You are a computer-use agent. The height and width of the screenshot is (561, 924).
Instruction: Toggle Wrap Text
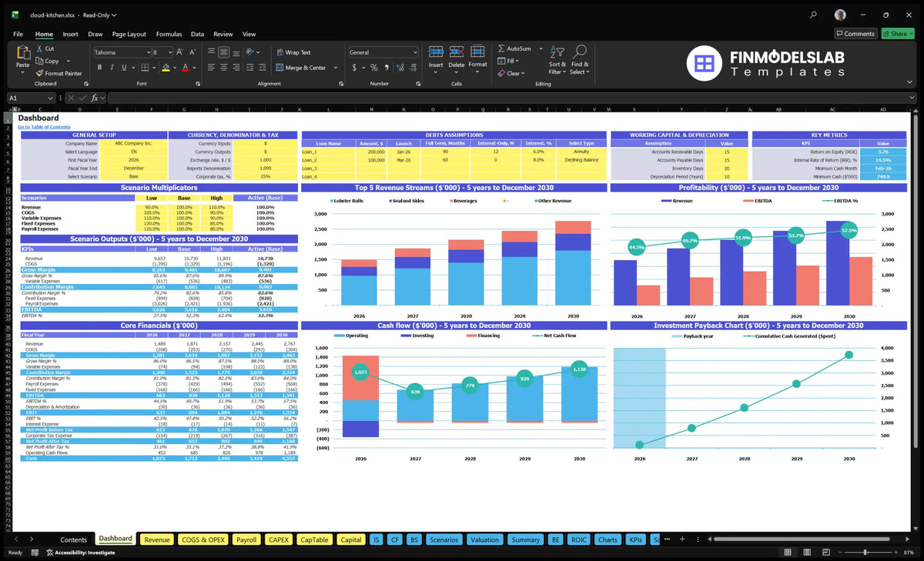(x=293, y=52)
